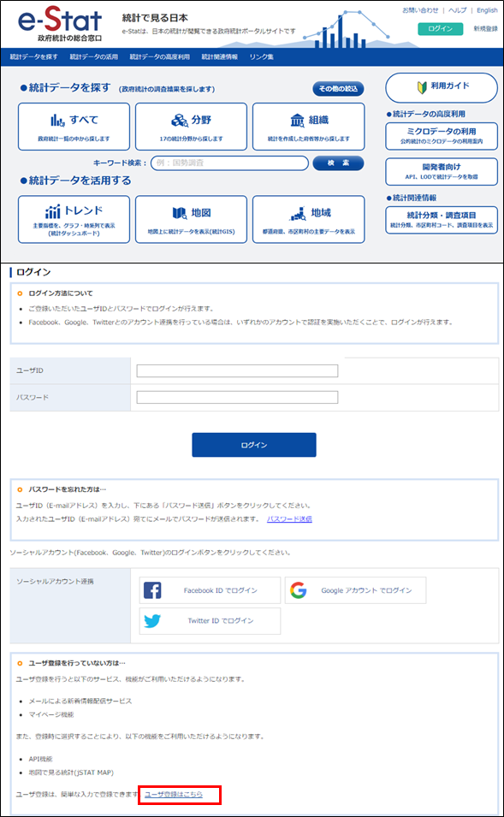504x817 pixels.
Task: Open ヘルプ link
Action: (458, 10)
